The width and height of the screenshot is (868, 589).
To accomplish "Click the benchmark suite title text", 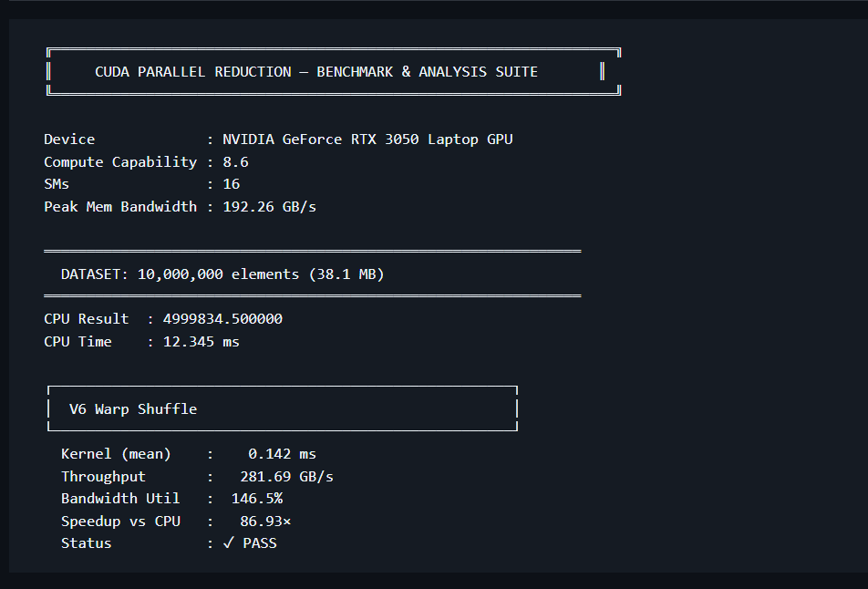I will pos(316,72).
